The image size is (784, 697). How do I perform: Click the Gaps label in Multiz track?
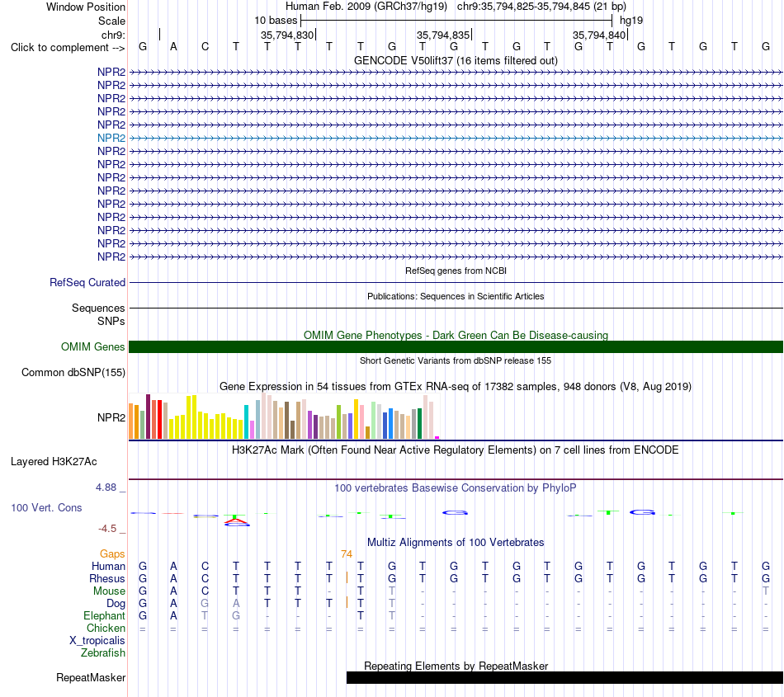click(112, 553)
